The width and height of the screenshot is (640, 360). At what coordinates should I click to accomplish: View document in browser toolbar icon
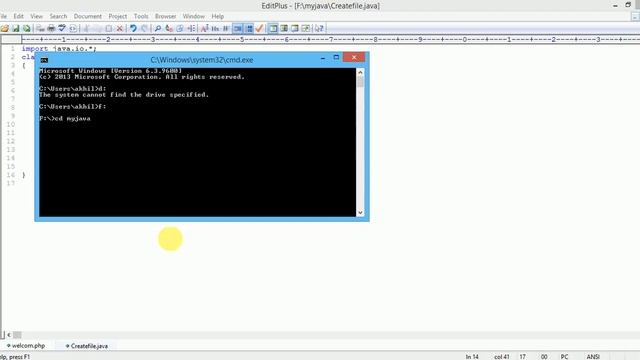(x=73, y=28)
